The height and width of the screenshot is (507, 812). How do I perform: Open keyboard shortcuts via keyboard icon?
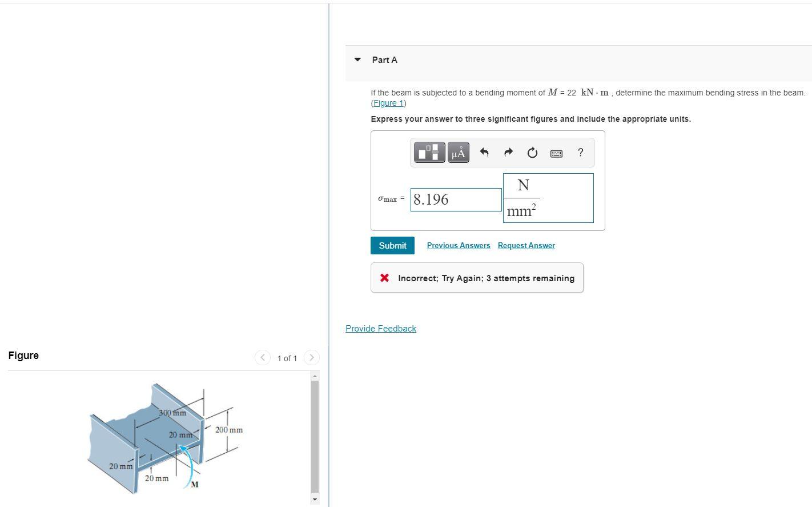[555, 153]
